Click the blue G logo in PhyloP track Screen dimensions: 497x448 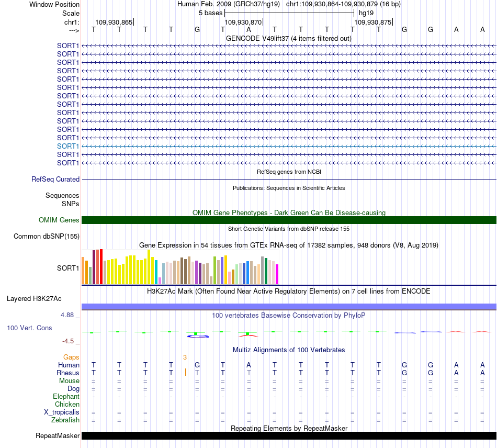click(198, 336)
